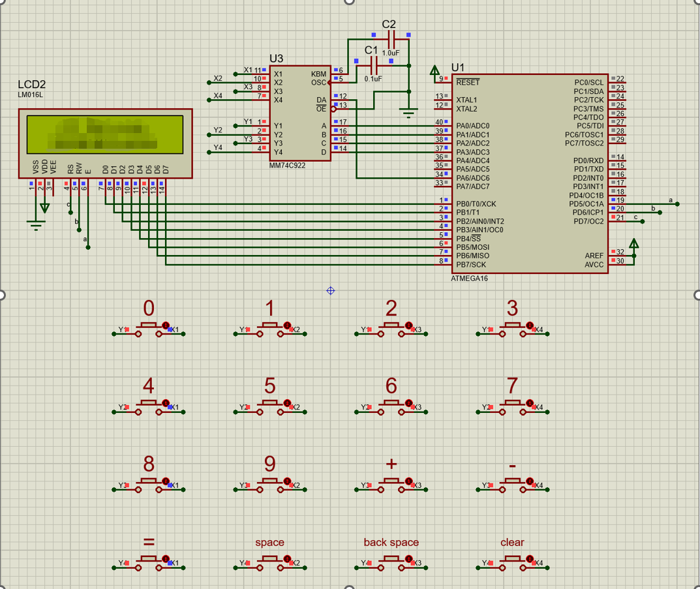Click the push button labeled 2
700x589 pixels.
391,330
